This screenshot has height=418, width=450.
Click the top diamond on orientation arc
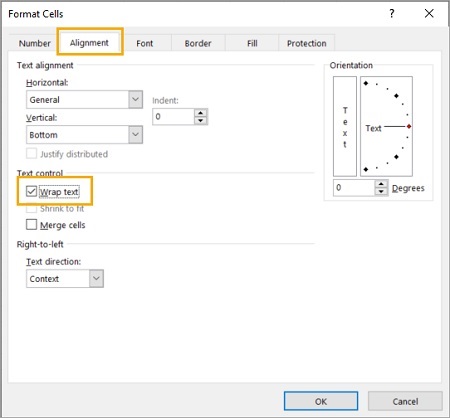(366, 83)
